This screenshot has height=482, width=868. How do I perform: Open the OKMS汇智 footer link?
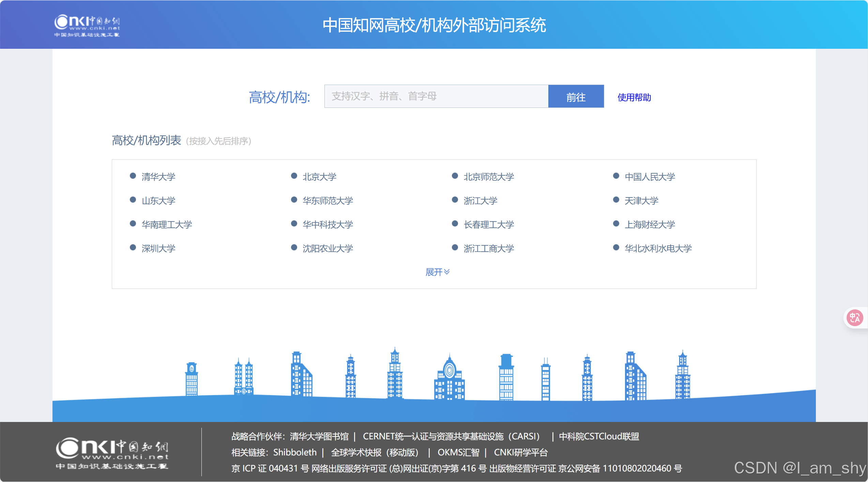(x=458, y=452)
